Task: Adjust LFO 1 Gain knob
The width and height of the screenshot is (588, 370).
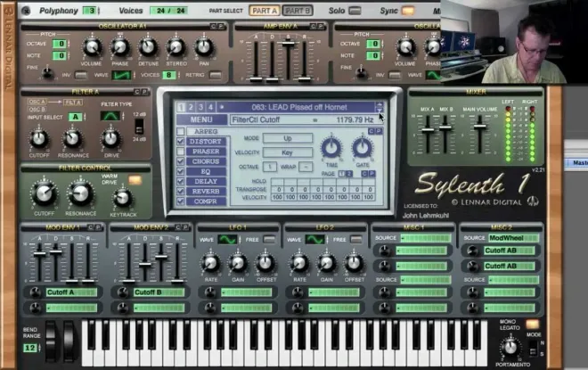Action: (x=238, y=263)
